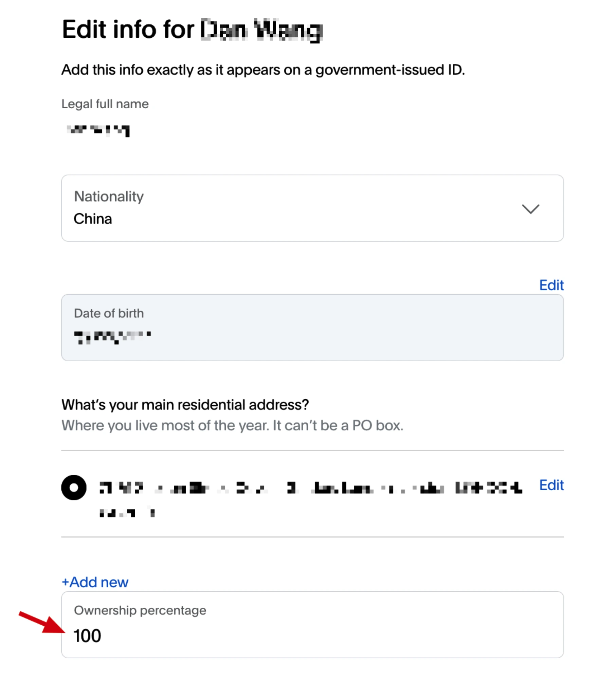
Task: Add a new residential address
Action: [x=95, y=582]
